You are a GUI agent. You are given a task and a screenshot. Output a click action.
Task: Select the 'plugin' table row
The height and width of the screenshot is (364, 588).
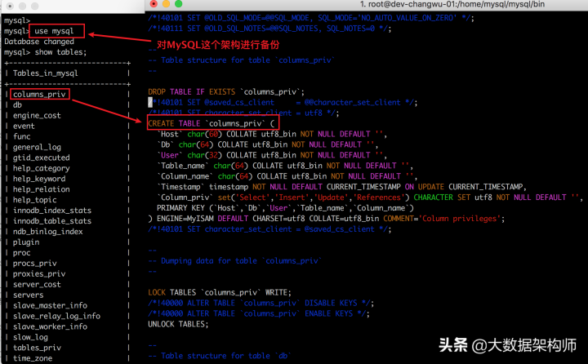coord(26,242)
